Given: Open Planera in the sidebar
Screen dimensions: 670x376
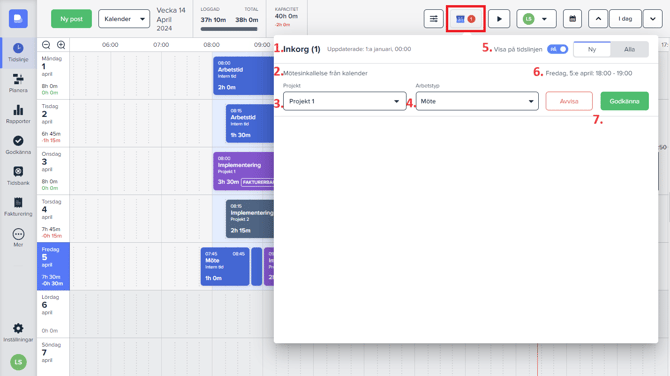Looking at the screenshot, I should pyautogui.click(x=18, y=83).
